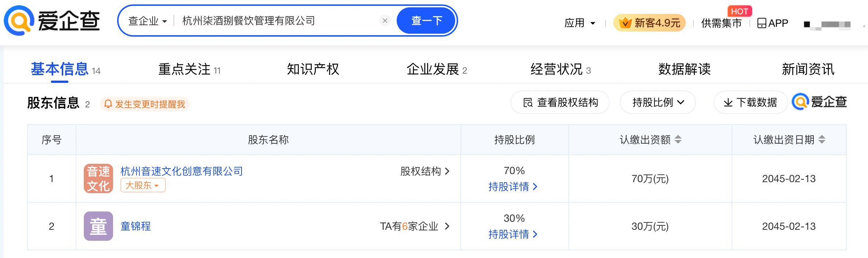Screen dimensions: 868x258
Task: Sort by 认缴出资额 using the sort arrows
Action: 678,140
